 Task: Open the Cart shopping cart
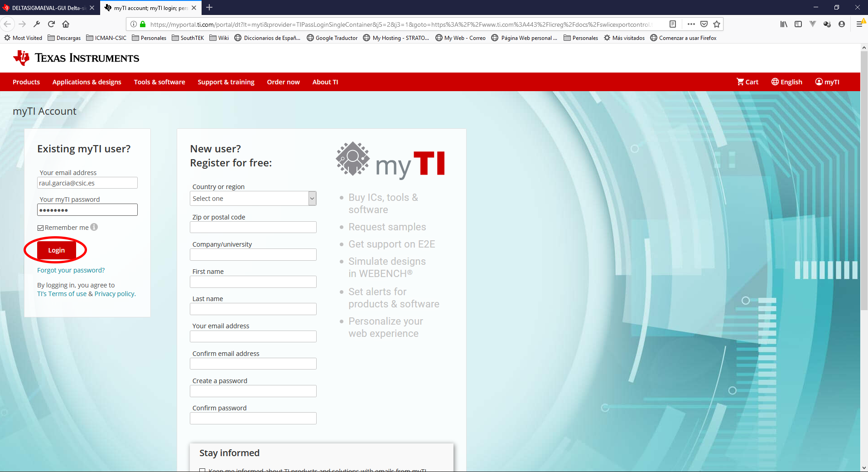point(747,82)
